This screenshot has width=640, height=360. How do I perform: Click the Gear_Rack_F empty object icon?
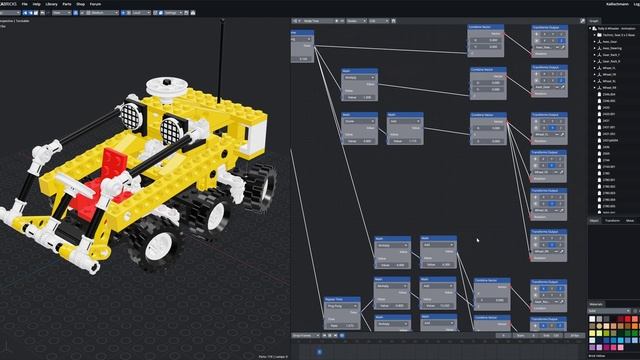tap(599, 55)
